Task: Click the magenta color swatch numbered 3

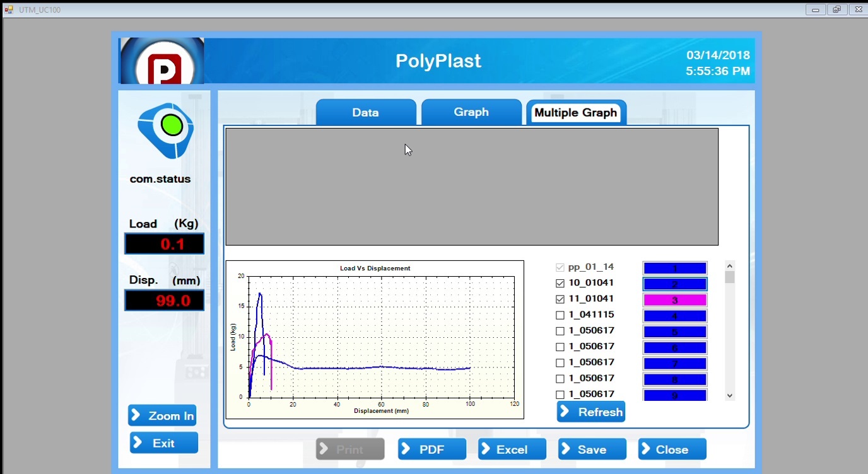Action: tap(674, 300)
